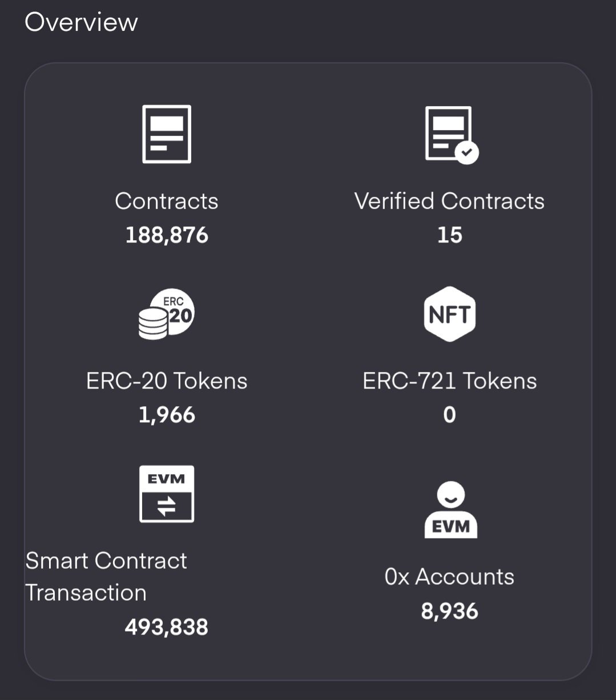This screenshot has height=700, width=616.
Task: Click the ERC-20 token count 1,966
Action: [x=167, y=415]
